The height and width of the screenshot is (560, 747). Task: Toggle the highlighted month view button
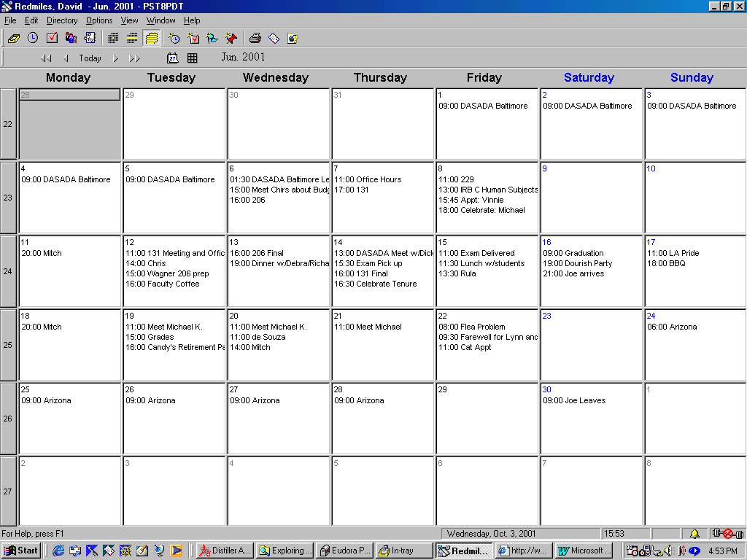point(152,38)
